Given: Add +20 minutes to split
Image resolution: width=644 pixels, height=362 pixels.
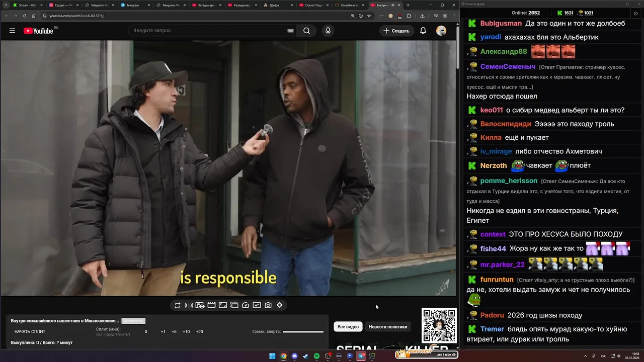Looking at the screenshot, I should (x=199, y=332).
